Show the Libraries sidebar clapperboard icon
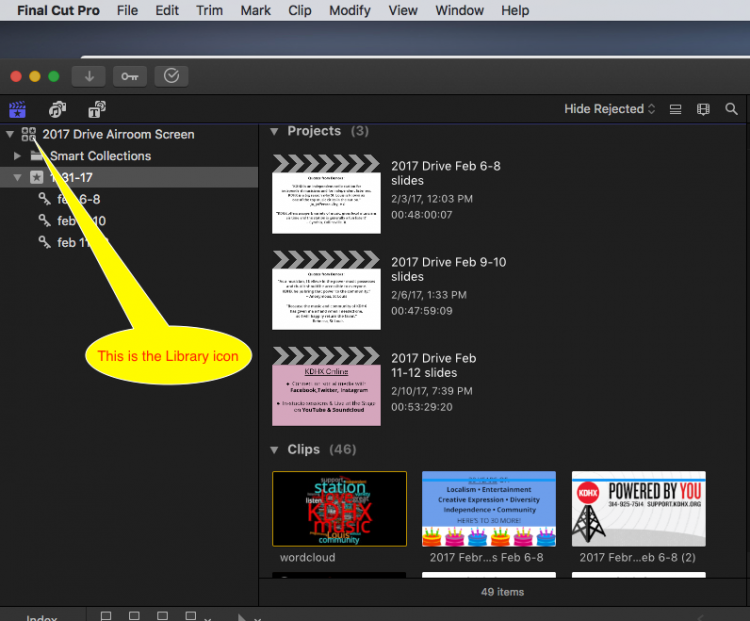The image size is (750, 621). tap(18, 109)
